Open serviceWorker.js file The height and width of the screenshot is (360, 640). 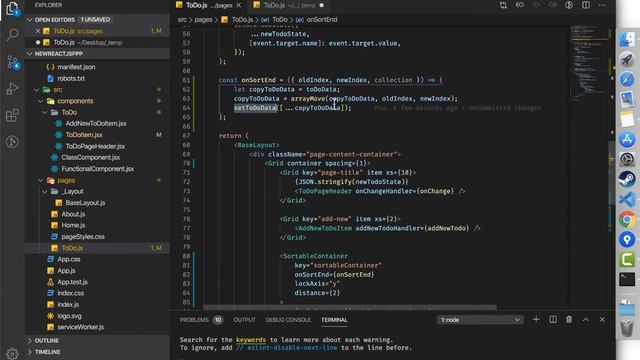80,327
